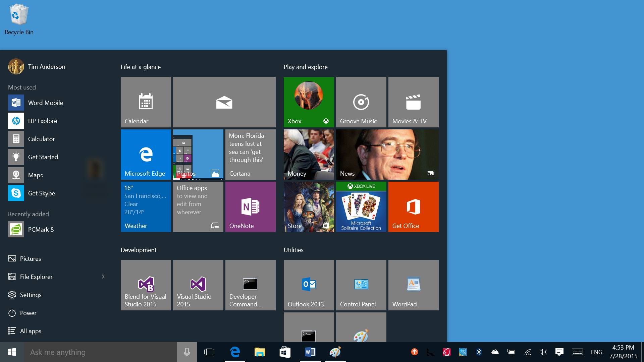Open the Office apps phone companion tile
The image size is (644, 362).
(x=198, y=207)
